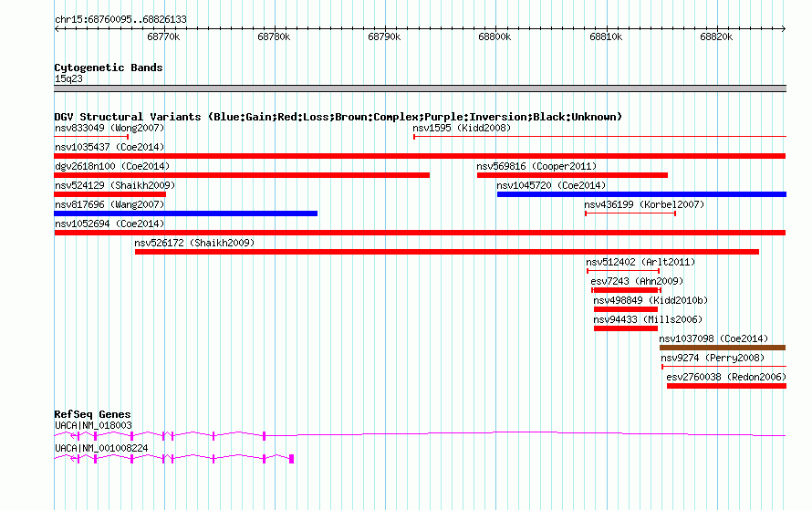Click the nsv436199 (Korbel2007) label
The width and height of the screenshot is (812, 510).
644,204
